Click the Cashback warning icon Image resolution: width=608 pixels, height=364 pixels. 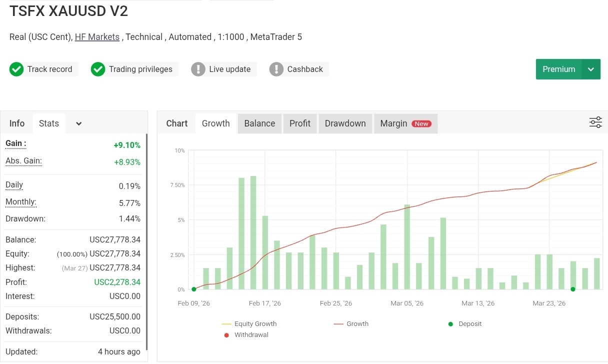[276, 69]
